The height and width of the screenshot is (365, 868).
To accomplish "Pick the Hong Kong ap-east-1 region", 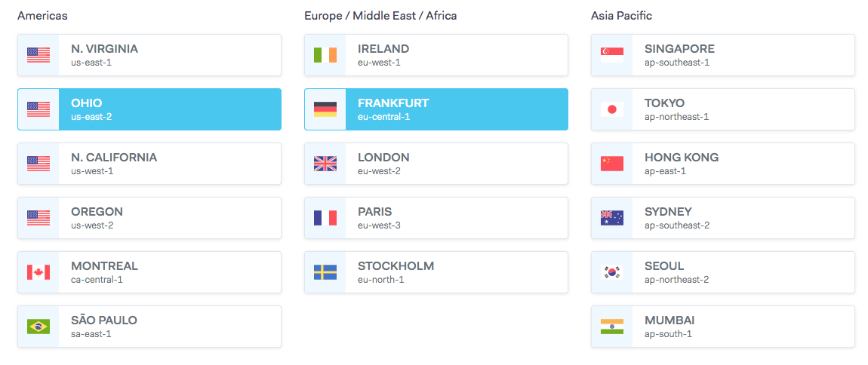I will point(743,164).
